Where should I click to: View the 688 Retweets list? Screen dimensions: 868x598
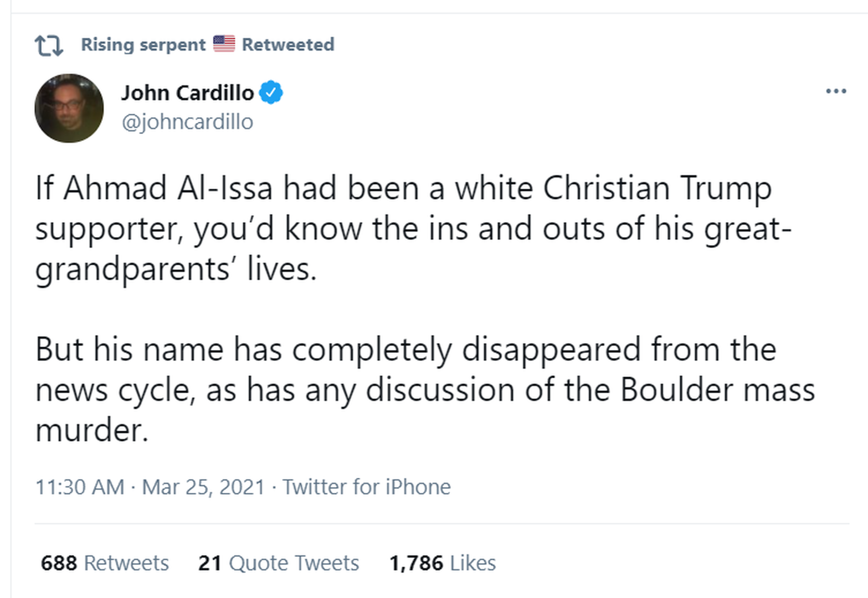click(x=105, y=563)
